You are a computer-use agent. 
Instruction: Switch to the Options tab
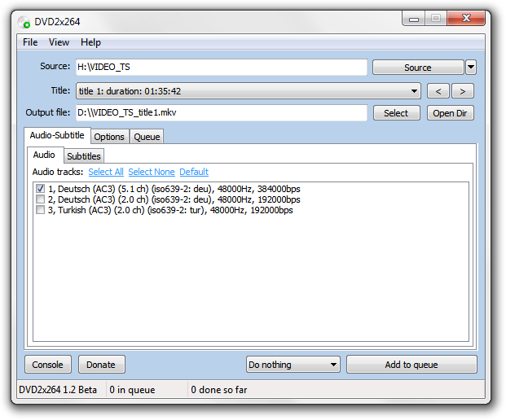coord(109,137)
